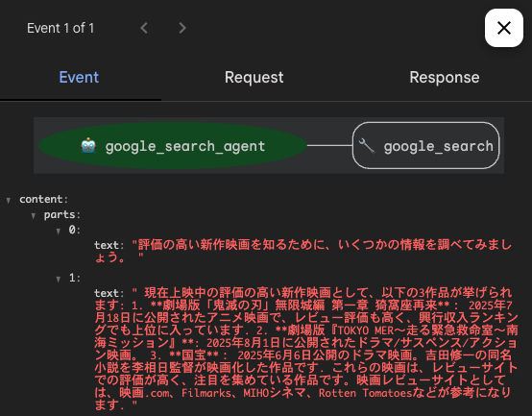Collapse part 0 disclosure triangle
The image size is (532, 416).
[59, 232]
